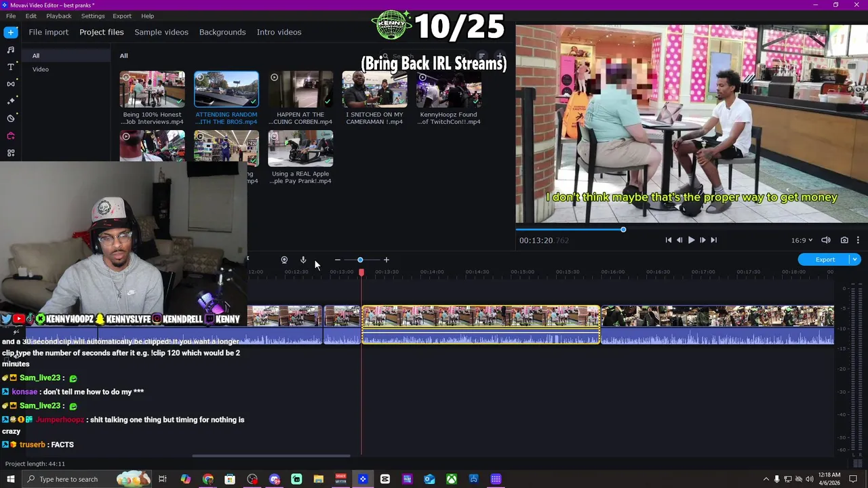Switch to the Intro videos tab
Screen dimensions: 868x488
(x=279, y=32)
